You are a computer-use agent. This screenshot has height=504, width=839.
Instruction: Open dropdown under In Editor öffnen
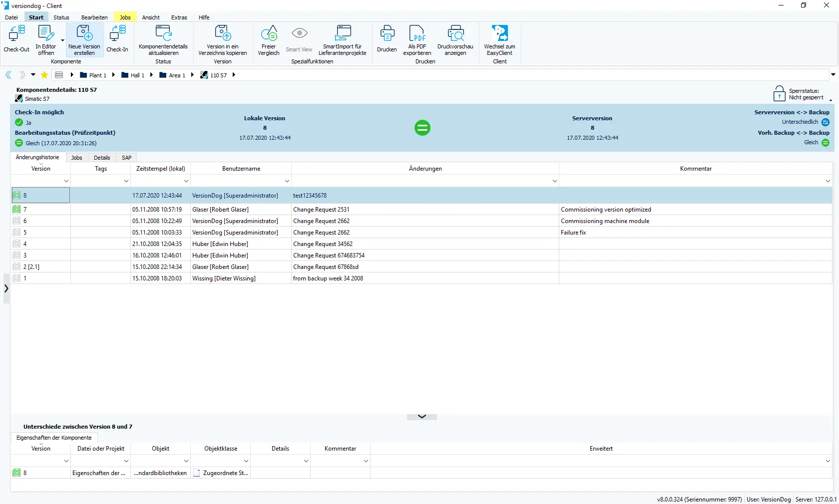point(63,40)
